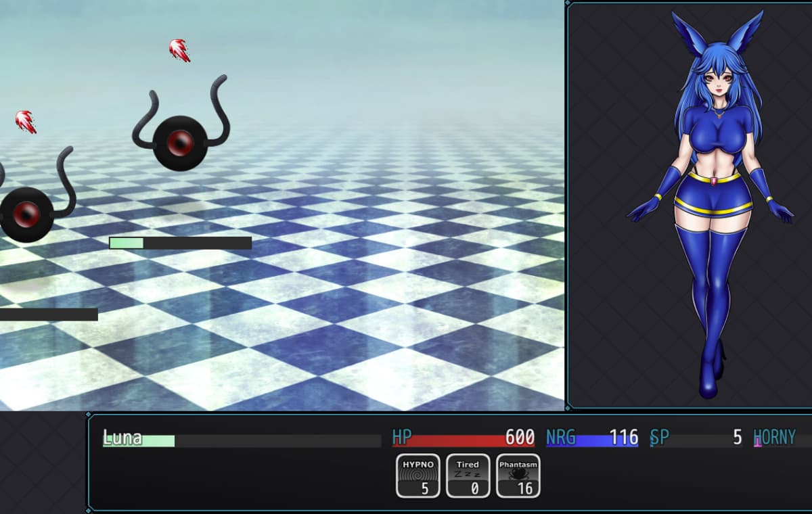The image size is (812, 514).
Task: Click Luna's green turn gauge
Action: [242, 441]
